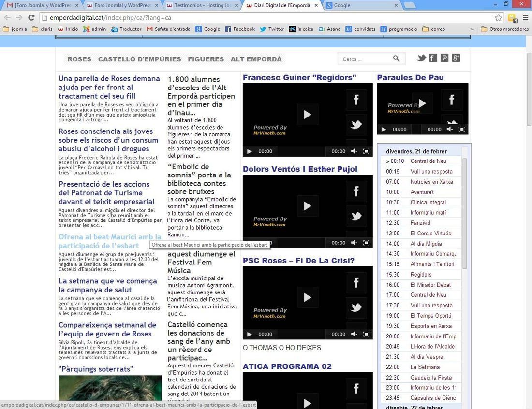
Task: Click the page vertical scrollbar thumb
Action: coord(529,89)
